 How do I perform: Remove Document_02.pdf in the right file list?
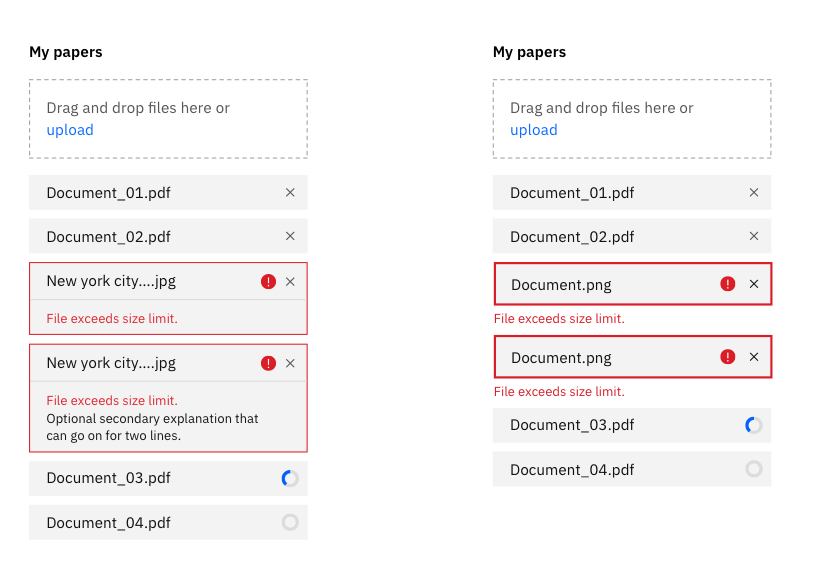tap(754, 236)
